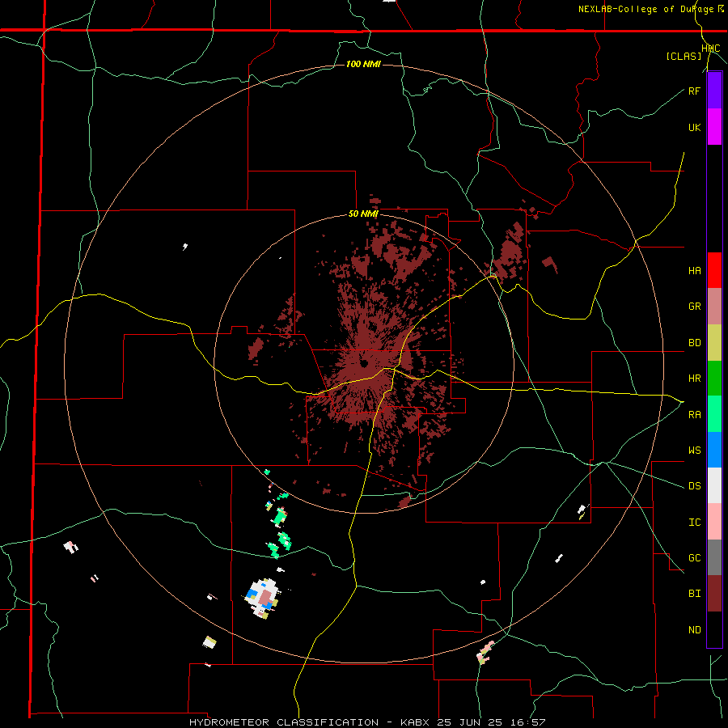
Task: Click the 'UK' legend label text
Action: tap(694, 127)
